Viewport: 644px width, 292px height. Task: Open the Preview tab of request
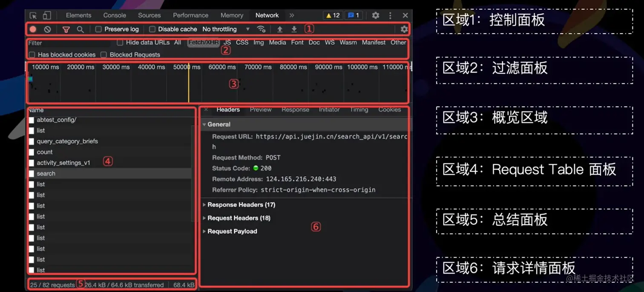261,109
